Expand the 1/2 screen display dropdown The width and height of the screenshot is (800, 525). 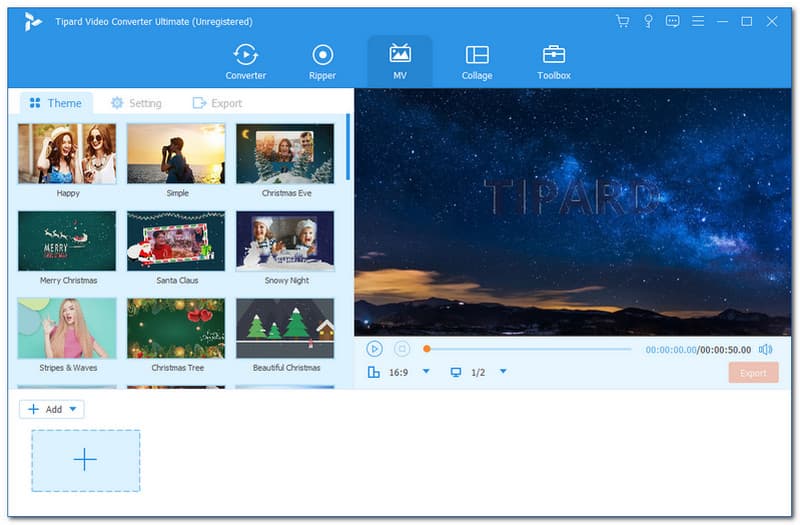[503, 372]
